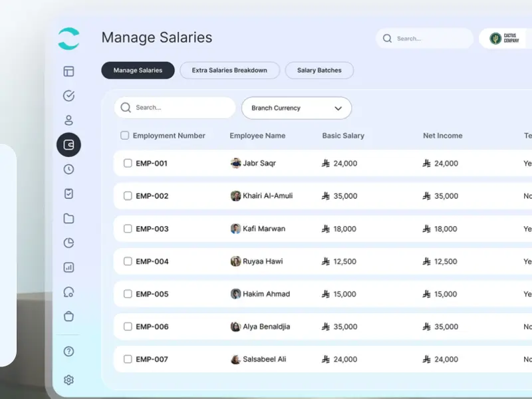This screenshot has width=532, height=399.
Task: Switch to Extra Salaries Breakdown tab
Action: click(x=229, y=70)
